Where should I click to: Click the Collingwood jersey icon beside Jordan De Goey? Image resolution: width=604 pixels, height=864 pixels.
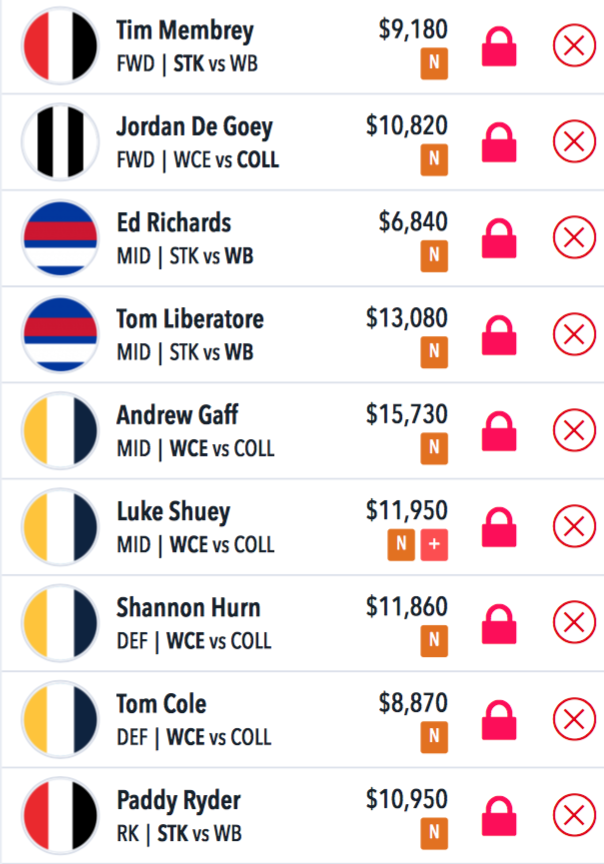pyautogui.click(x=60, y=142)
